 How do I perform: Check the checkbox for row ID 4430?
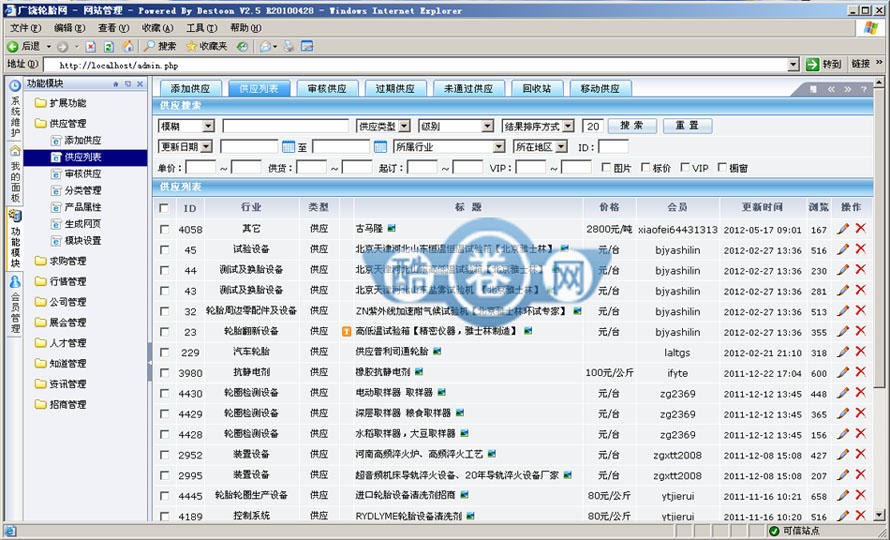164,394
